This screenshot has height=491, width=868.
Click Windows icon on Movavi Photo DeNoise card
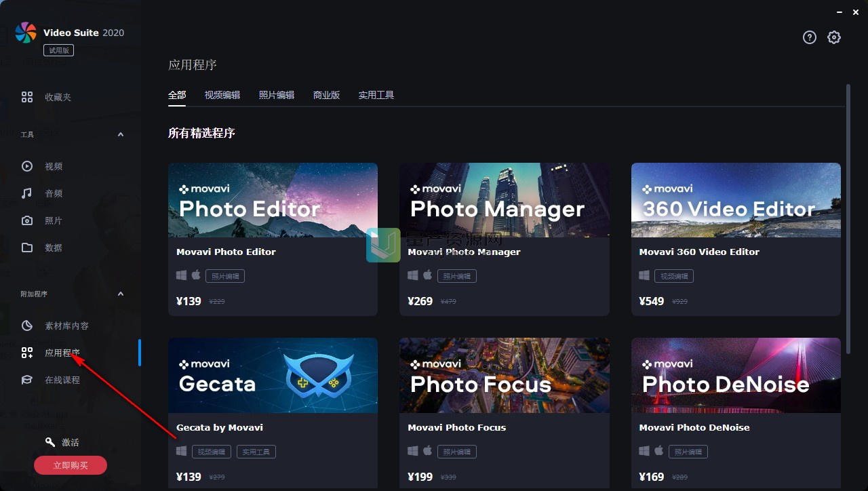click(644, 451)
